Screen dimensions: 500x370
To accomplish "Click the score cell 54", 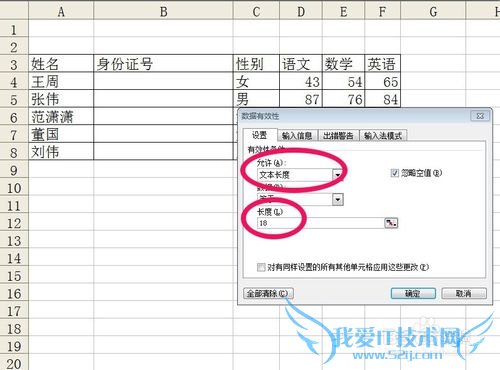I will point(343,81).
